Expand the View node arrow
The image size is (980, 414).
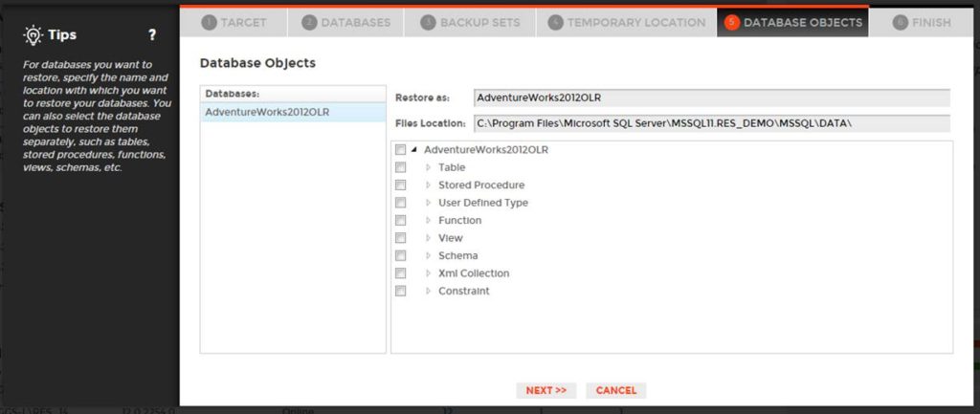click(428, 238)
